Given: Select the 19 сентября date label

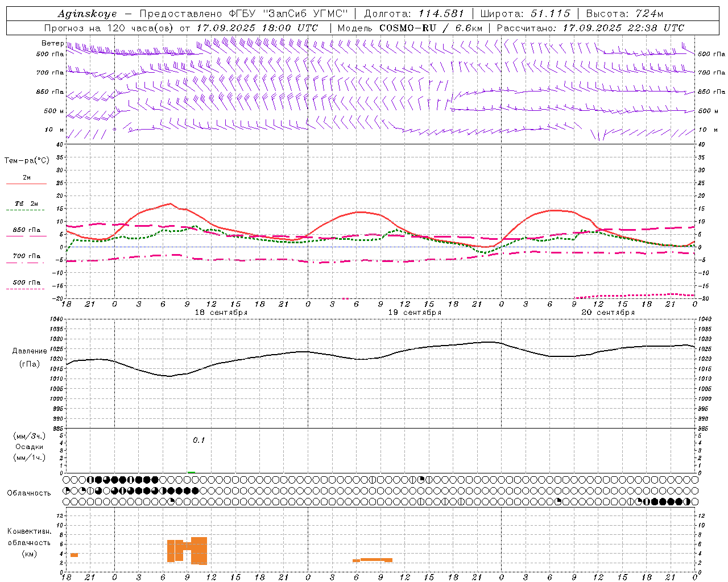Looking at the screenshot, I should pos(415,313).
